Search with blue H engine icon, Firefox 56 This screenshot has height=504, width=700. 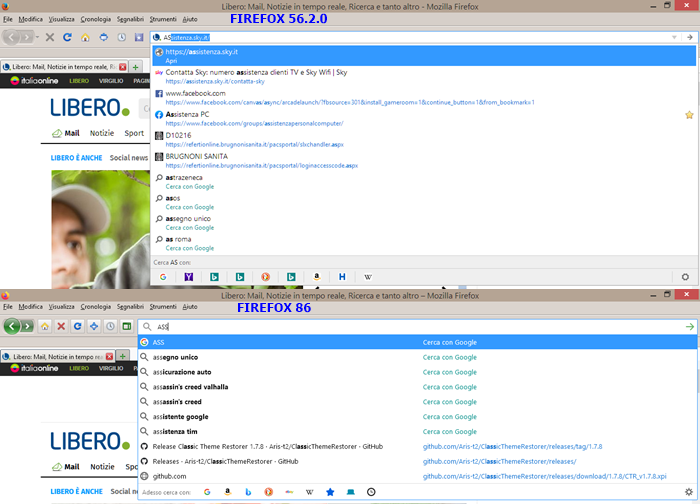tap(342, 277)
